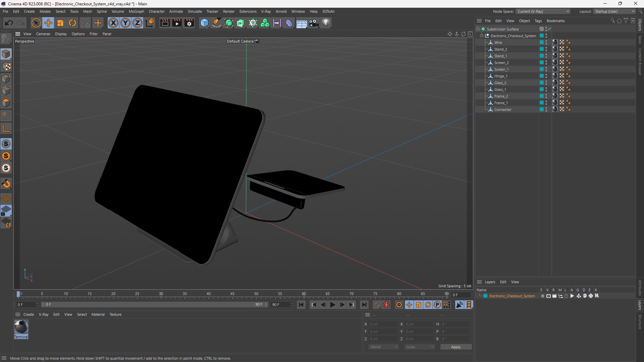Click the Camera object icon

pos(314,23)
